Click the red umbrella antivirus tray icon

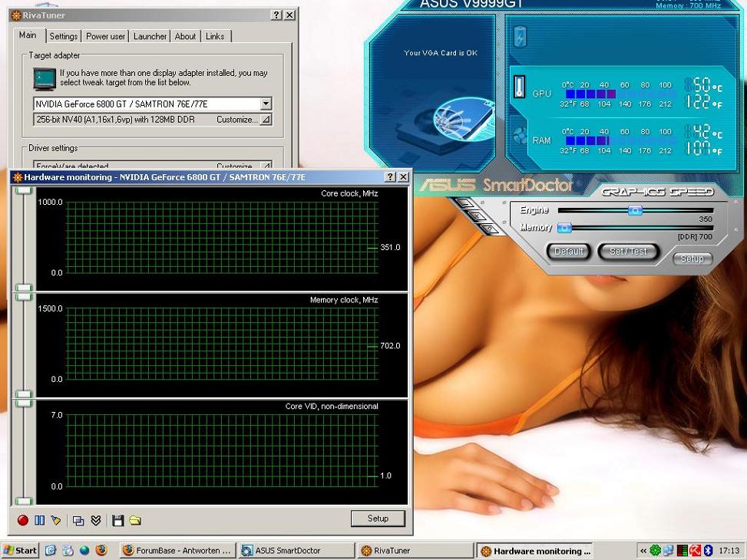click(695, 551)
